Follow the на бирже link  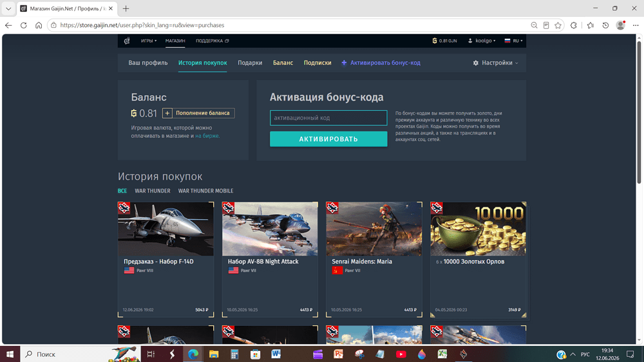(207, 136)
